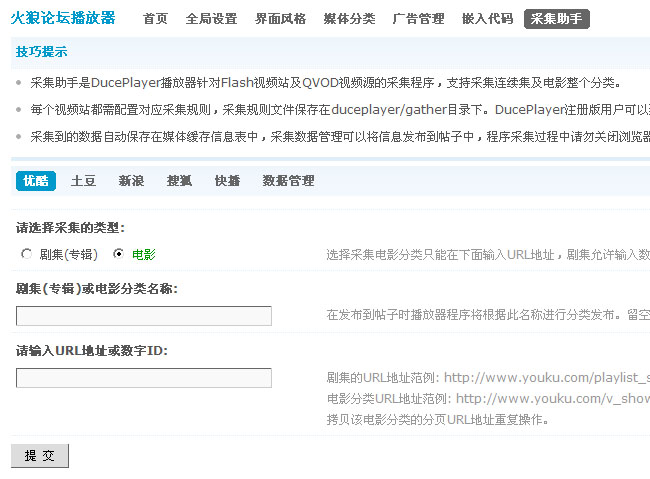Click the 电影分类URL地址范例 hint text
The height and width of the screenshot is (479, 650).
[488, 399]
